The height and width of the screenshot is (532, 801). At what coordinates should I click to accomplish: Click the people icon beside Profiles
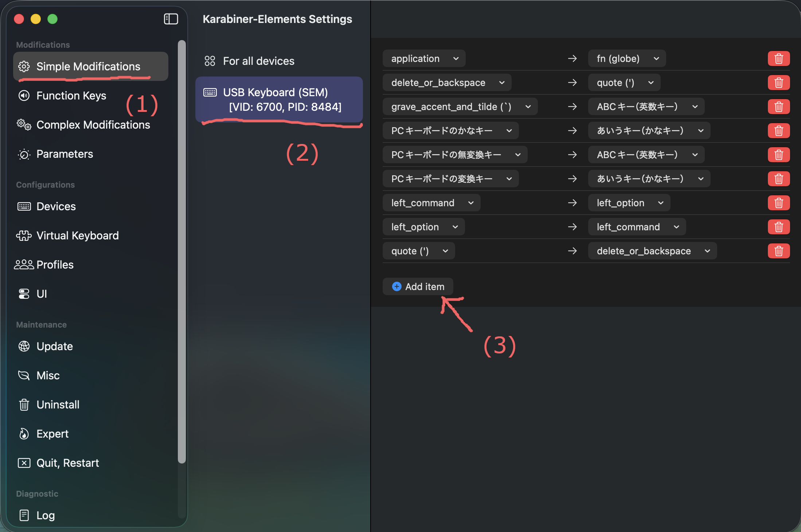[24, 265]
